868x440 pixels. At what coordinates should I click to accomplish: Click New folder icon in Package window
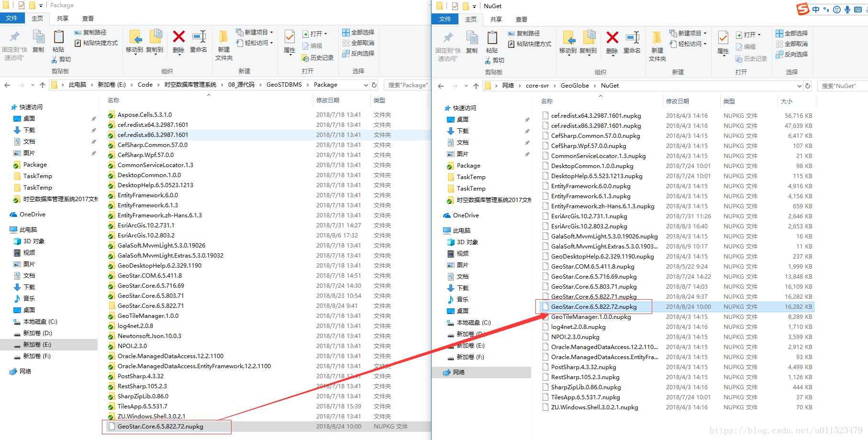point(223,37)
